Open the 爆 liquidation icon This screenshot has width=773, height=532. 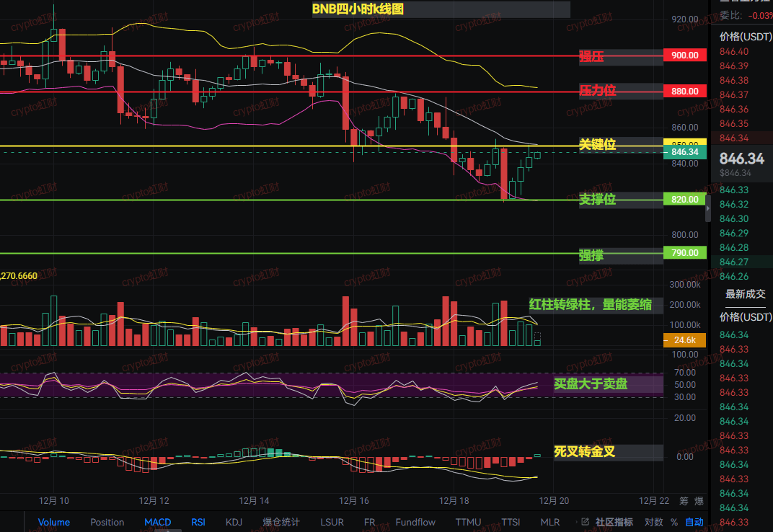(699, 501)
